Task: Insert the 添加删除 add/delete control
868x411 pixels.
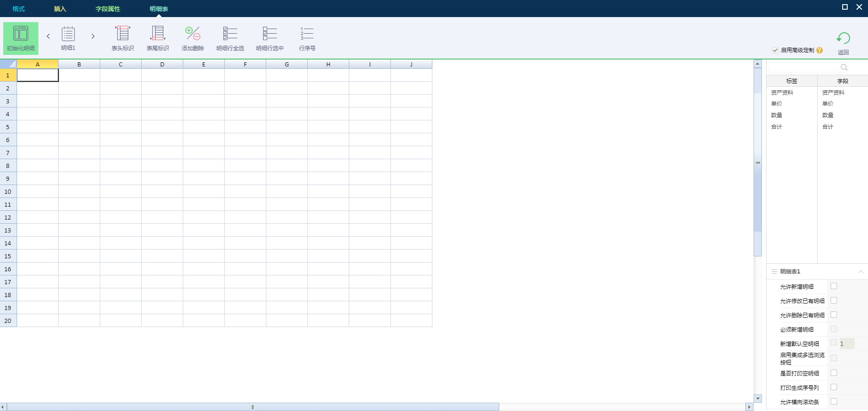Action: click(x=193, y=34)
